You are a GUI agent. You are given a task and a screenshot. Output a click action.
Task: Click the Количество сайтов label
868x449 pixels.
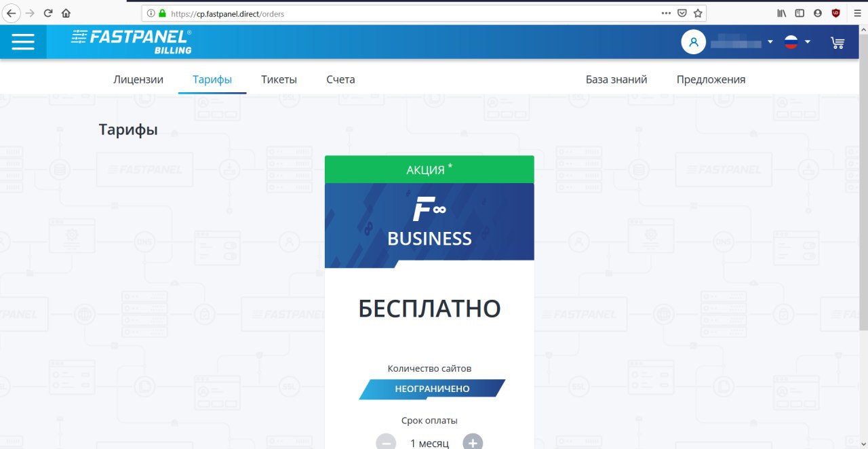click(x=429, y=368)
